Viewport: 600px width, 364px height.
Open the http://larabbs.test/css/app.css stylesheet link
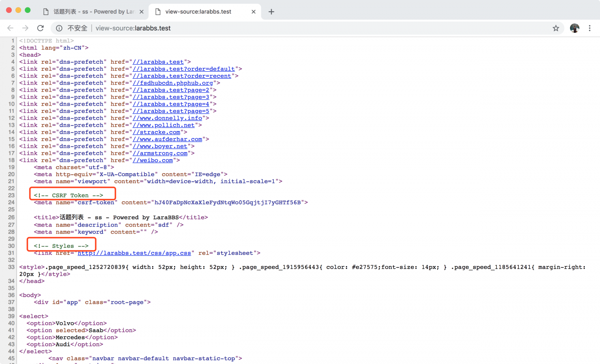point(134,253)
